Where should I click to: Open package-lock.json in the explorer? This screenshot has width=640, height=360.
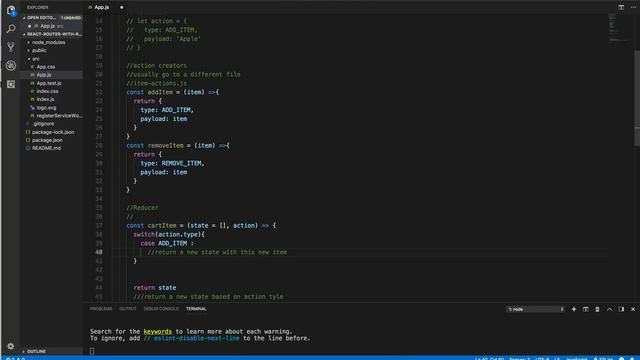[x=53, y=132]
